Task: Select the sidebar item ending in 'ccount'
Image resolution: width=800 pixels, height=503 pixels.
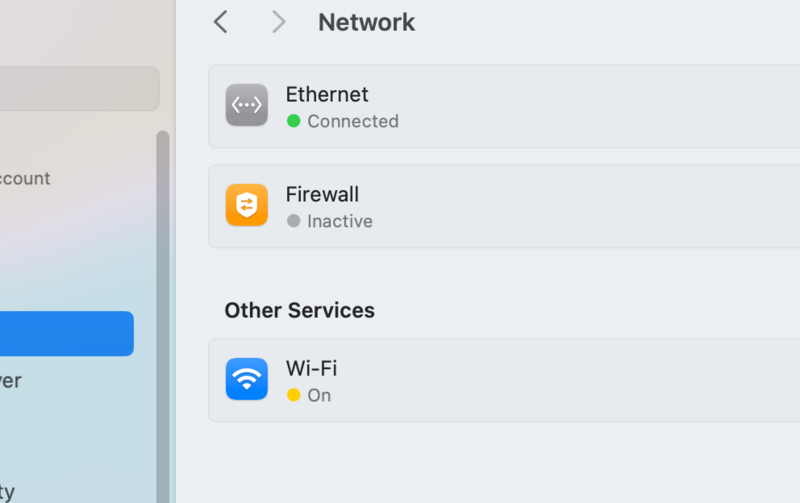Action: 25,179
